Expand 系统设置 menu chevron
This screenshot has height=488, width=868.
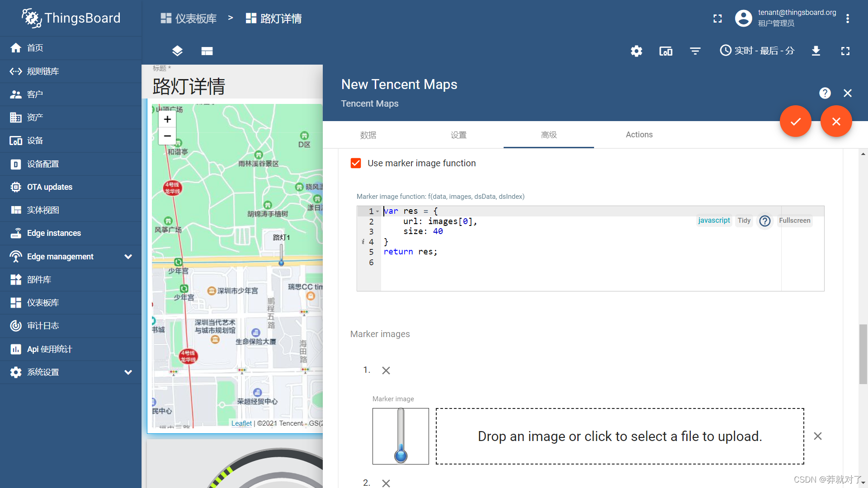click(128, 372)
